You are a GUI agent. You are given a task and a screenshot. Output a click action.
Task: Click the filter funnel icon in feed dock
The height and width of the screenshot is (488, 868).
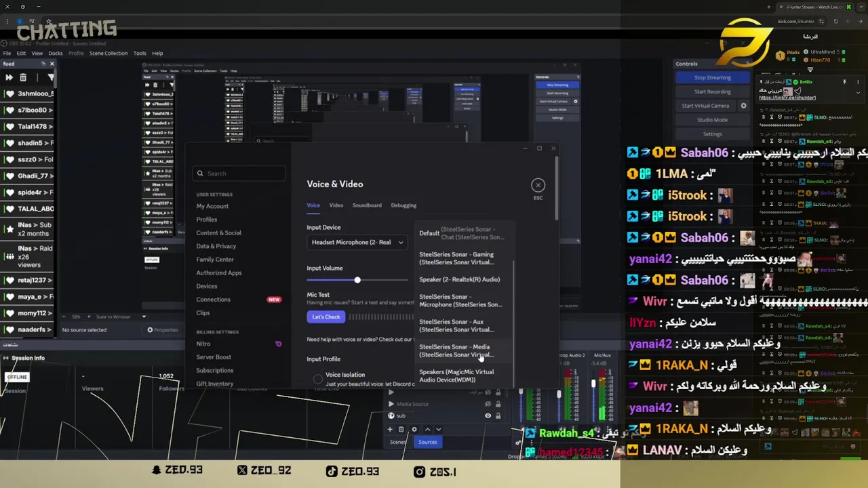(51, 77)
